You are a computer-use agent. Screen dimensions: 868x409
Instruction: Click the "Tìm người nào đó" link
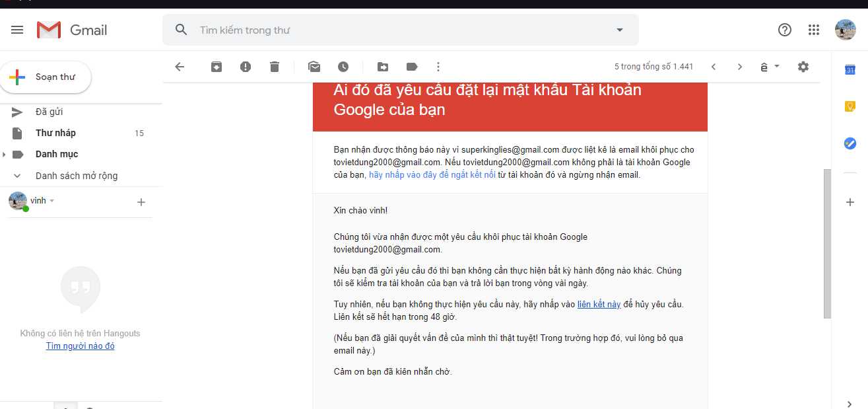pos(81,346)
